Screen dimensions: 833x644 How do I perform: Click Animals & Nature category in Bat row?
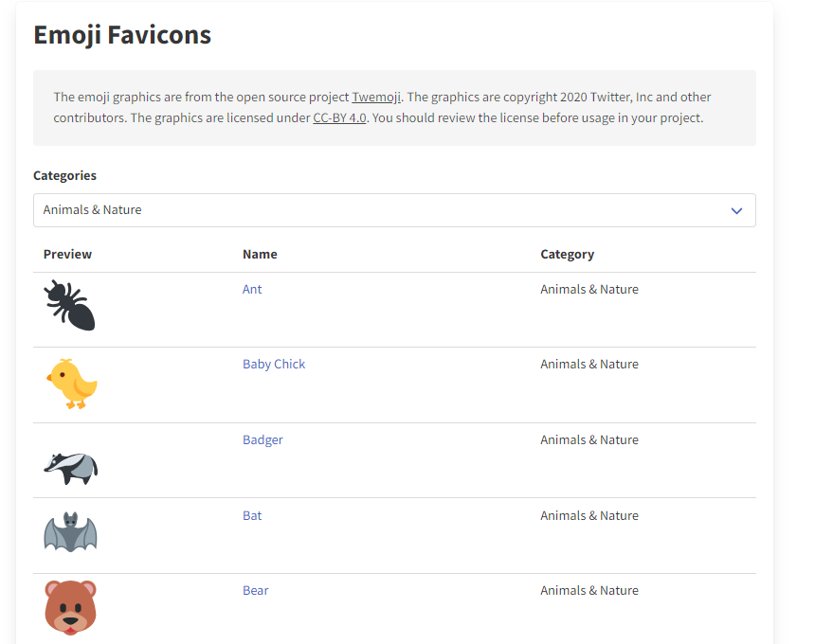pyautogui.click(x=589, y=515)
